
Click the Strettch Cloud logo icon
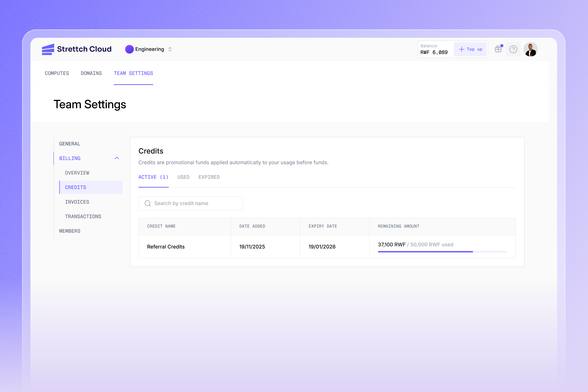[48, 49]
